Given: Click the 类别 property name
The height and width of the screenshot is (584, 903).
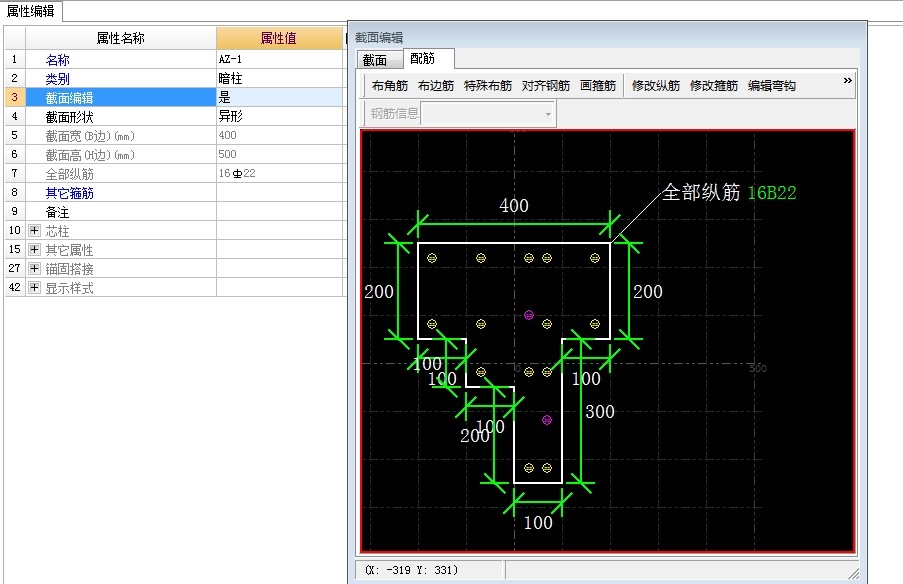Looking at the screenshot, I should pyautogui.click(x=58, y=79).
